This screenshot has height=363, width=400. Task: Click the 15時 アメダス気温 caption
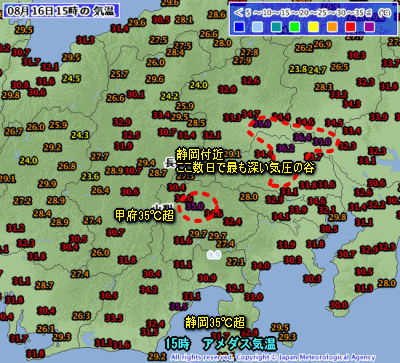[x=220, y=344]
